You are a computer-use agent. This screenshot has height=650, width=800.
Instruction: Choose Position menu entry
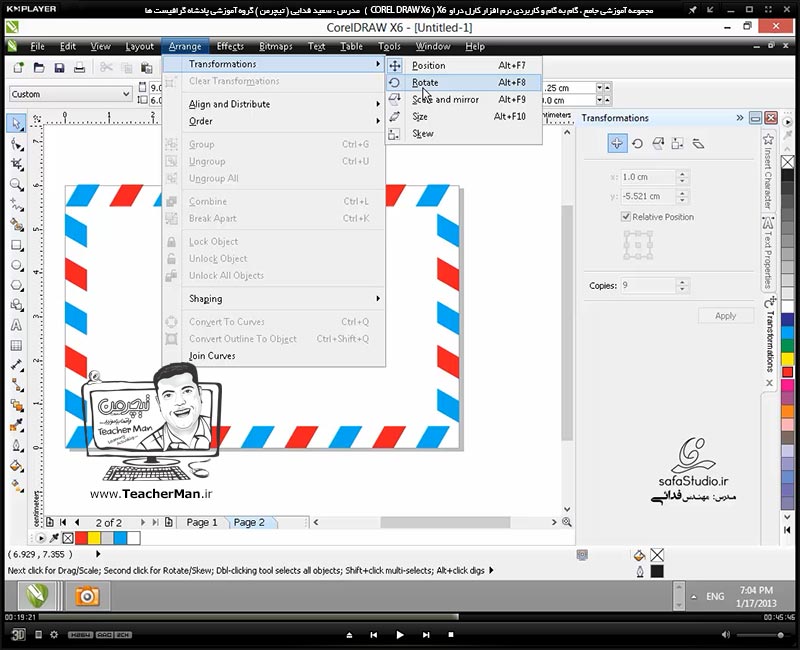463,65
